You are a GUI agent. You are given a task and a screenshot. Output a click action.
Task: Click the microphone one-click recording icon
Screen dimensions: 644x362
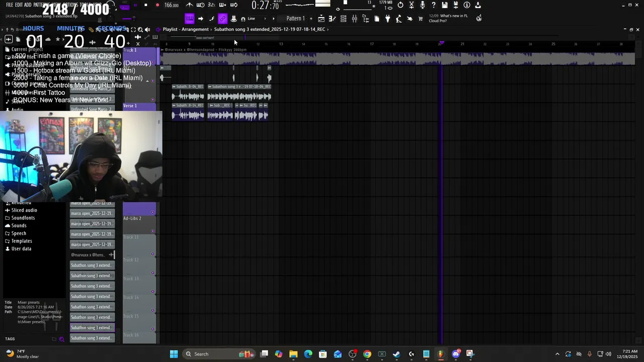(422, 5)
